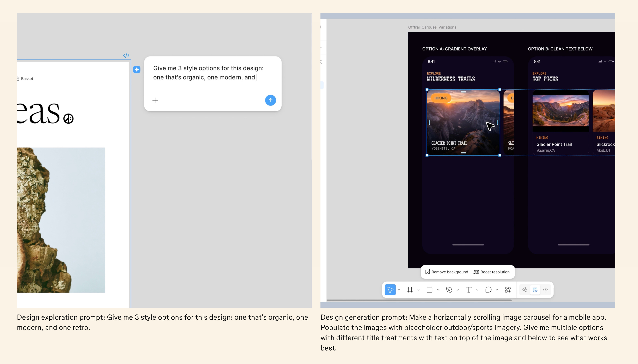Select the rock cliff image
The height and width of the screenshot is (364, 638).
coord(61,220)
